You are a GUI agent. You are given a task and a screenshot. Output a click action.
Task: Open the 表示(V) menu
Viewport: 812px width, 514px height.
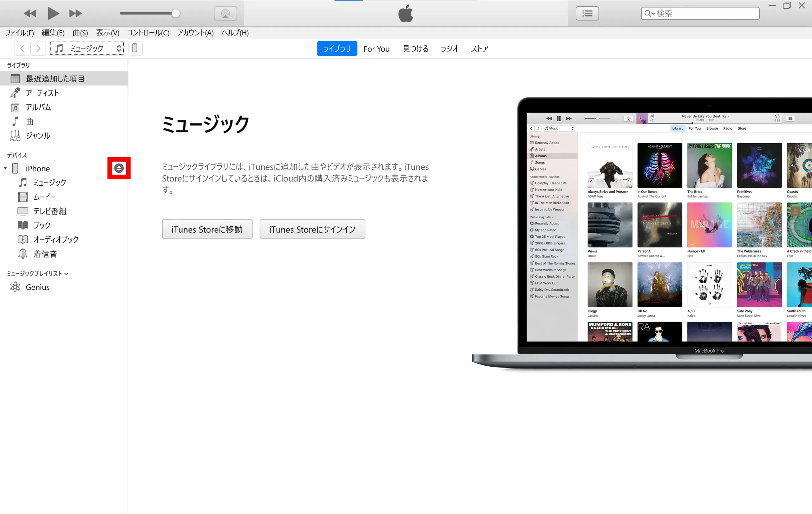tap(108, 33)
